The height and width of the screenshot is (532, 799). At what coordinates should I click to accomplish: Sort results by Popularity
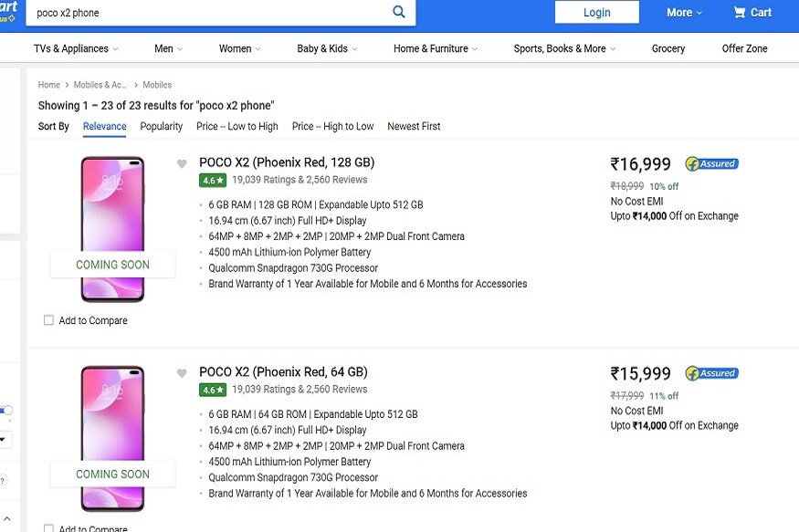[x=161, y=126]
